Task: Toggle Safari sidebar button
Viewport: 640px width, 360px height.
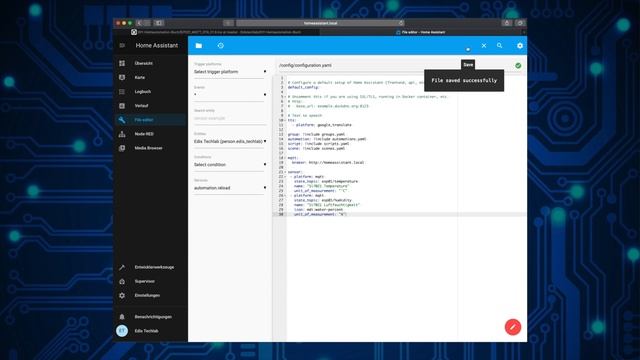Action: [x=159, y=23]
